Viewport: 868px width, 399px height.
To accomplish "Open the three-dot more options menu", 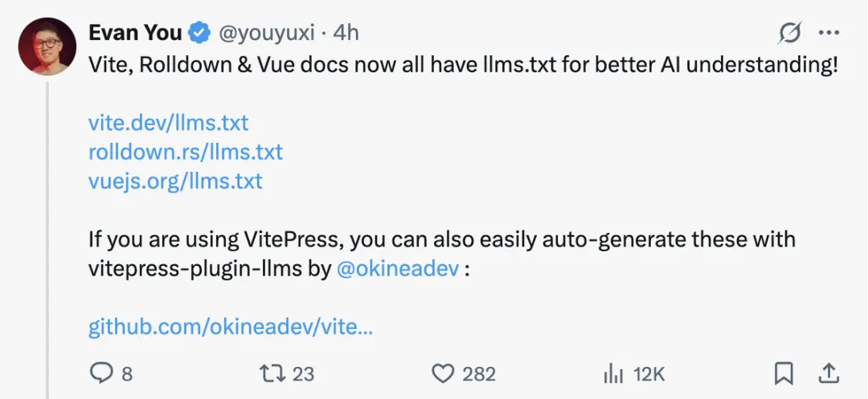I will click(829, 33).
